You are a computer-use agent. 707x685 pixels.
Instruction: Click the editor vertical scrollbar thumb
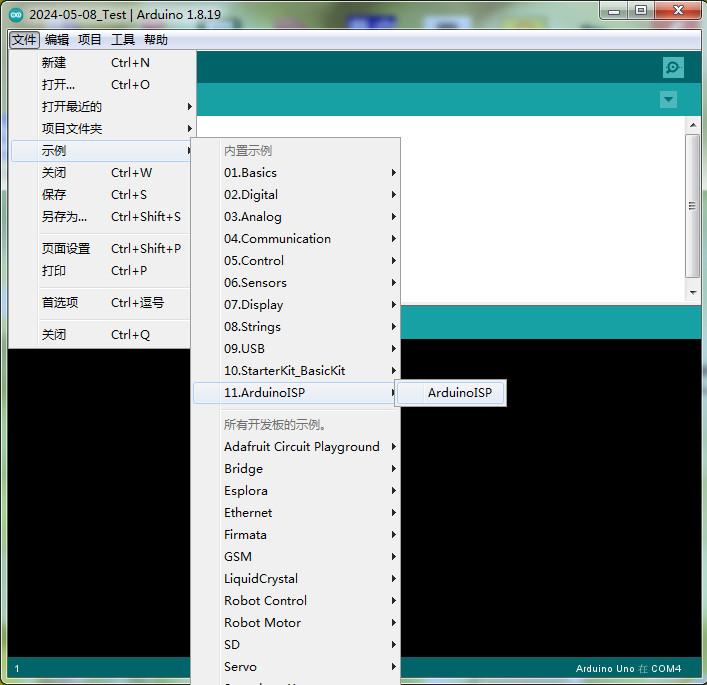[x=693, y=206]
